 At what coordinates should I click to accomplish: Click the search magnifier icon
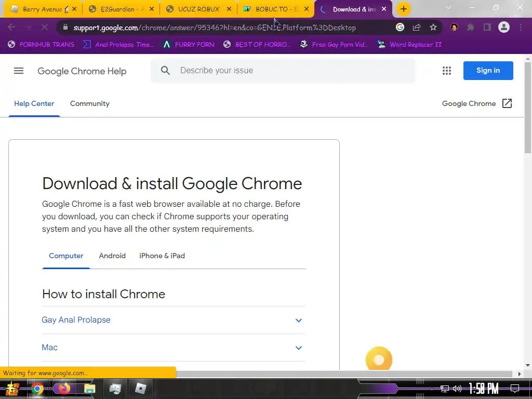165,71
